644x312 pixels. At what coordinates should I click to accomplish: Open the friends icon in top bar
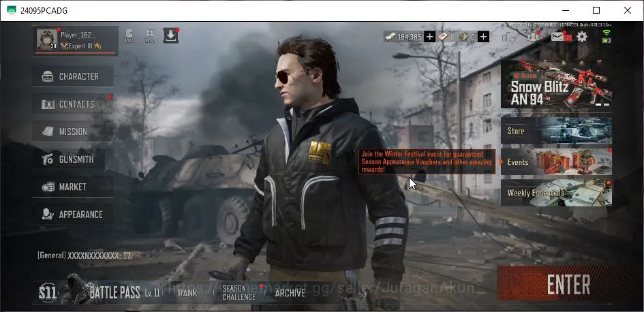(x=533, y=37)
